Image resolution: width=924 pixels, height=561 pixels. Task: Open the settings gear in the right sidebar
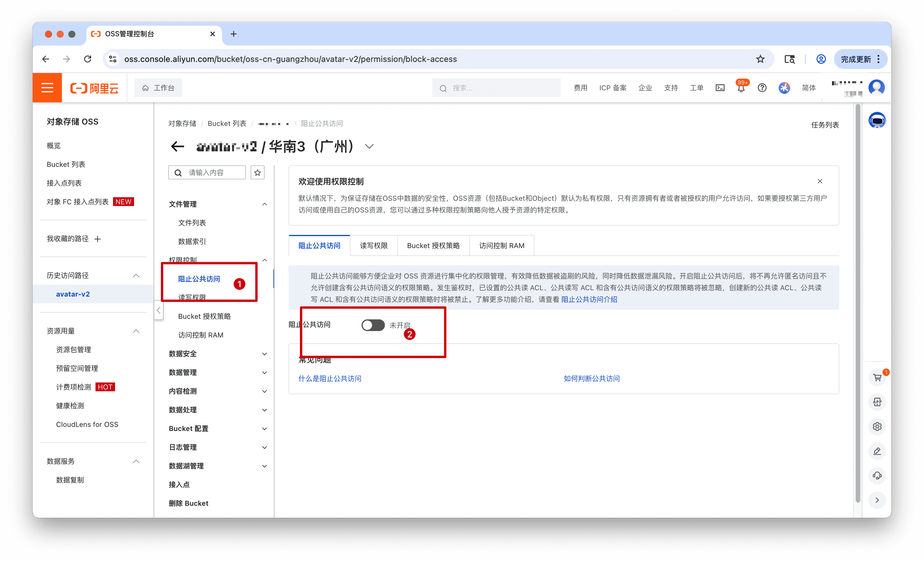pos(877,427)
